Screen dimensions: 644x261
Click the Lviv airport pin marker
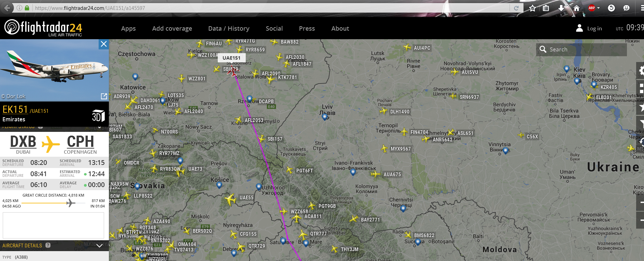point(325,117)
